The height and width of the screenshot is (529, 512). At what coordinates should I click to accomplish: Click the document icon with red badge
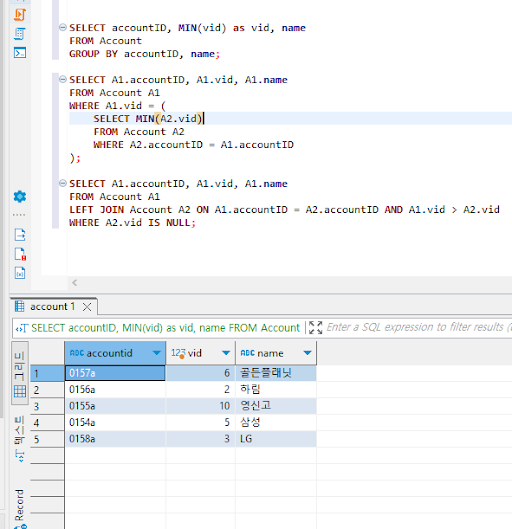[x=20, y=254]
